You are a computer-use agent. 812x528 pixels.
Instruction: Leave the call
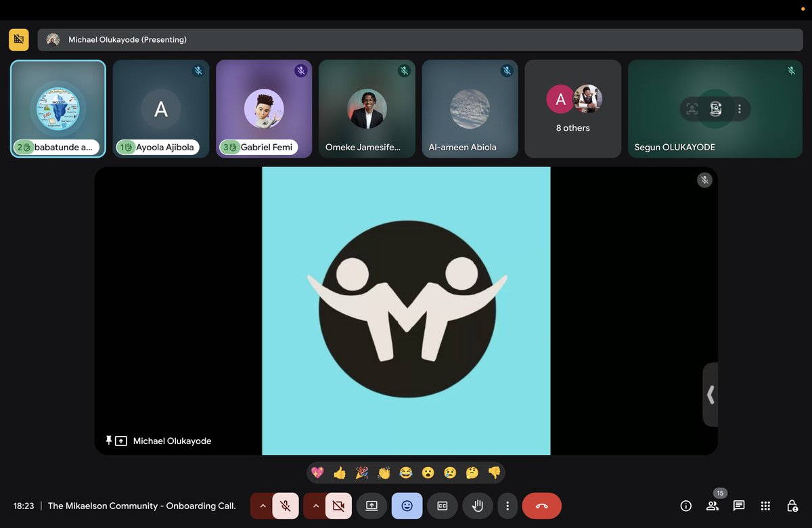click(x=542, y=506)
